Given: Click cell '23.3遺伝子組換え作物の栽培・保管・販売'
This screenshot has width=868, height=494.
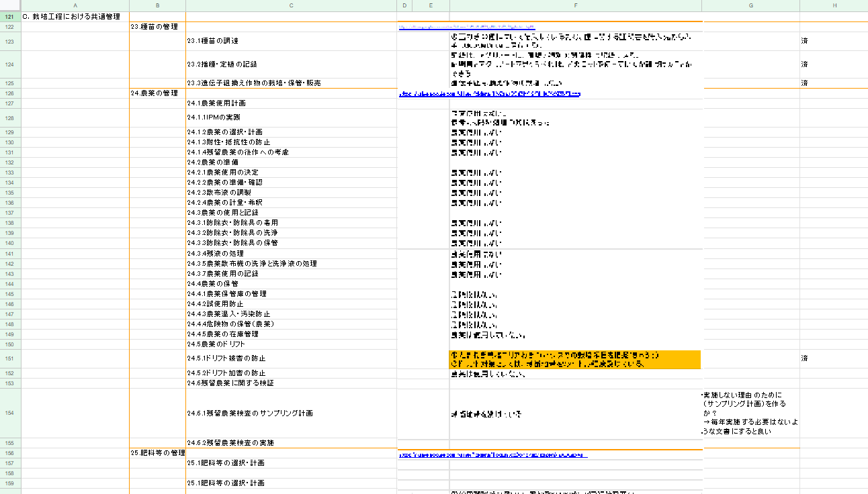Looking at the screenshot, I should tap(254, 83).
